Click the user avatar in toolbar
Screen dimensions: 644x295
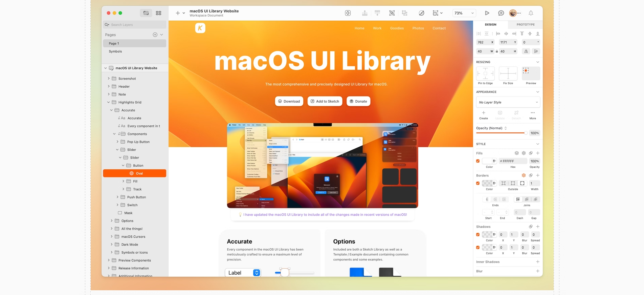click(513, 13)
